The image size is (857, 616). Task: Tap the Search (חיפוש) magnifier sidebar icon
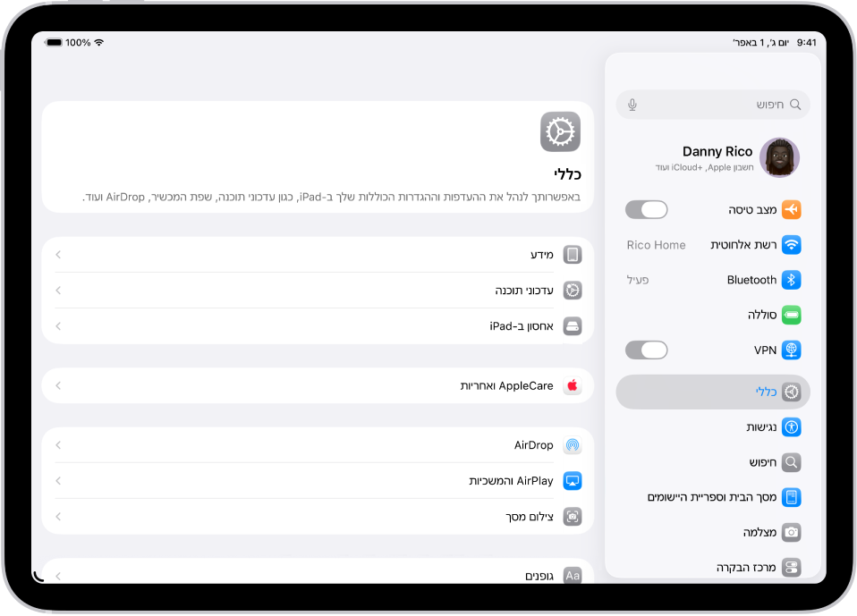pyautogui.click(x=791, y=462)
